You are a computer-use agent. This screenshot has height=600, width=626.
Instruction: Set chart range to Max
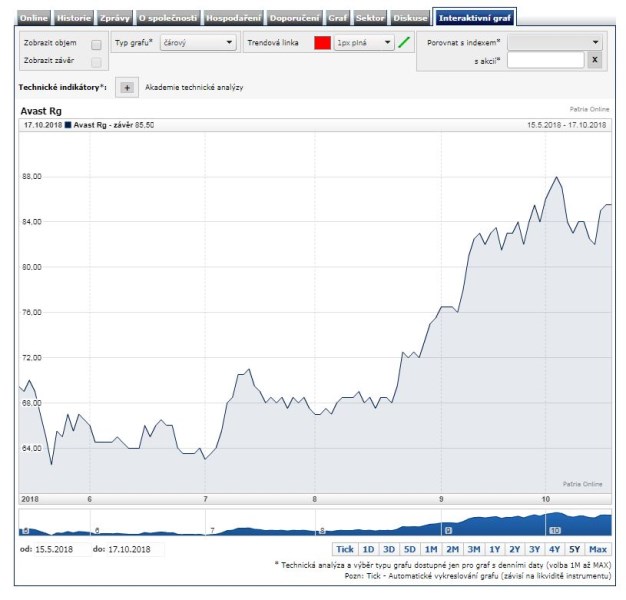coord(598,549)
